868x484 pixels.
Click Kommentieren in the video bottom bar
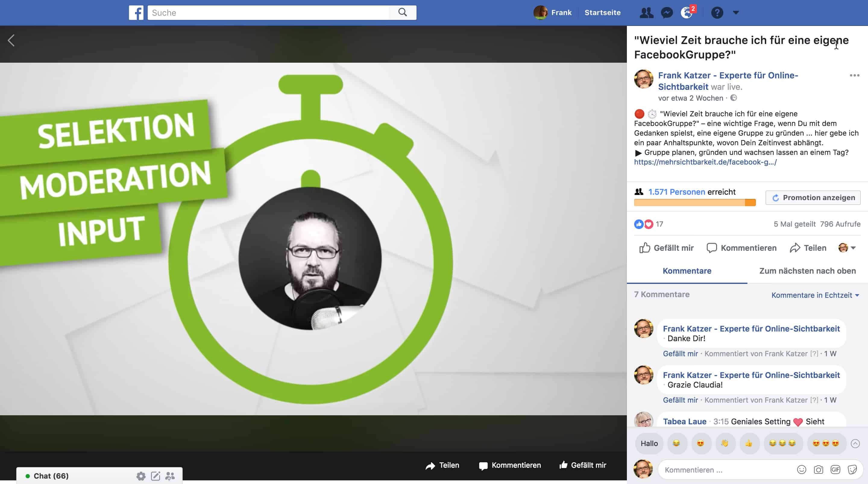point(510,465)
